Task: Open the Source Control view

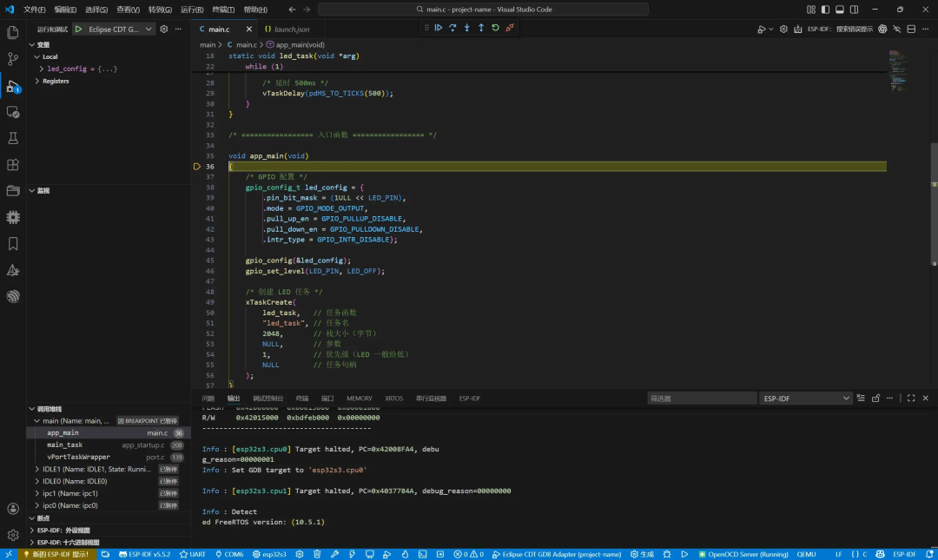Action: point(12,59)
